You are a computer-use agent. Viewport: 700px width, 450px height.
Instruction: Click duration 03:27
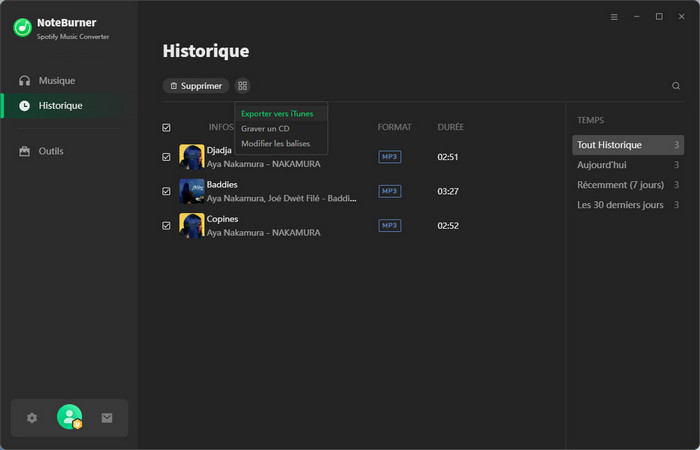tap(448, 192)
